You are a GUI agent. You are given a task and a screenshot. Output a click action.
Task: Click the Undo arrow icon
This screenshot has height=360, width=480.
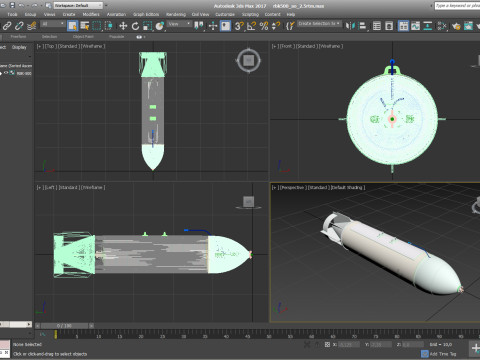[21, 5]
